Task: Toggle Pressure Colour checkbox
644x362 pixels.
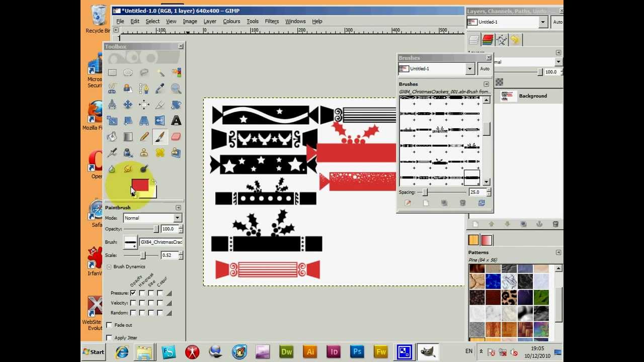Action: [x=160, y=293]
